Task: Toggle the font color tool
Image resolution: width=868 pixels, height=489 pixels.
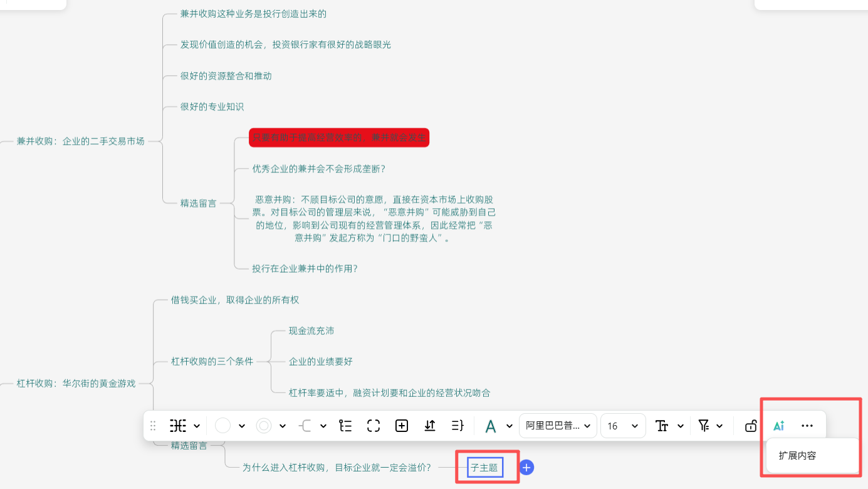Action: point(492,426)
